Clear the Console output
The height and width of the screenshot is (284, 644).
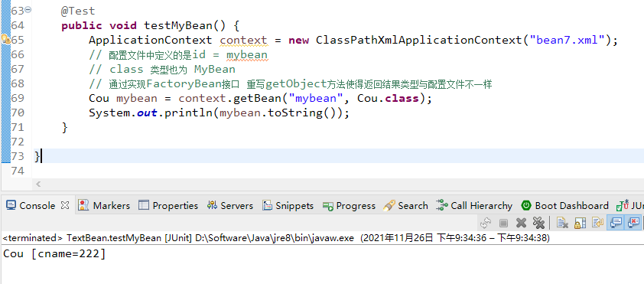coord(562,223)
